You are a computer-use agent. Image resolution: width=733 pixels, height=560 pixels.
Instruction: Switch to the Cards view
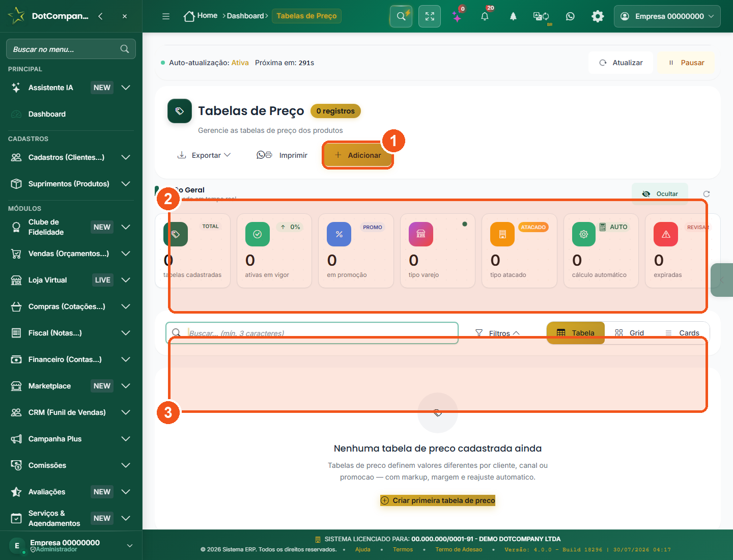tap(682, 333)
